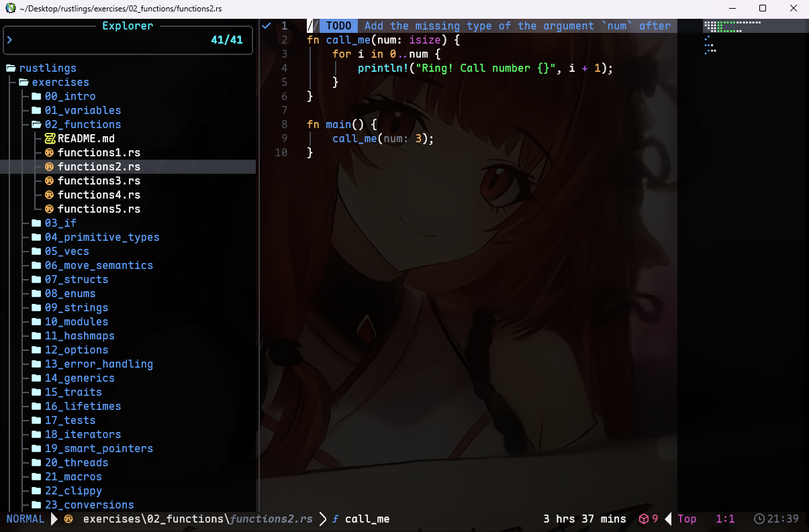
Task: Click the Neovim app icon in title bar
Action: tap(11, 8)
